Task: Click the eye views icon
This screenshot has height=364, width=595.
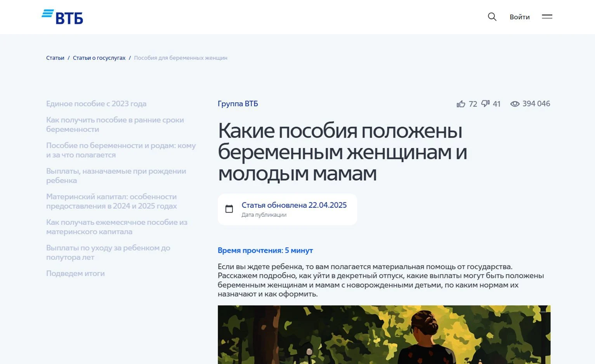Action: [515, 104]
